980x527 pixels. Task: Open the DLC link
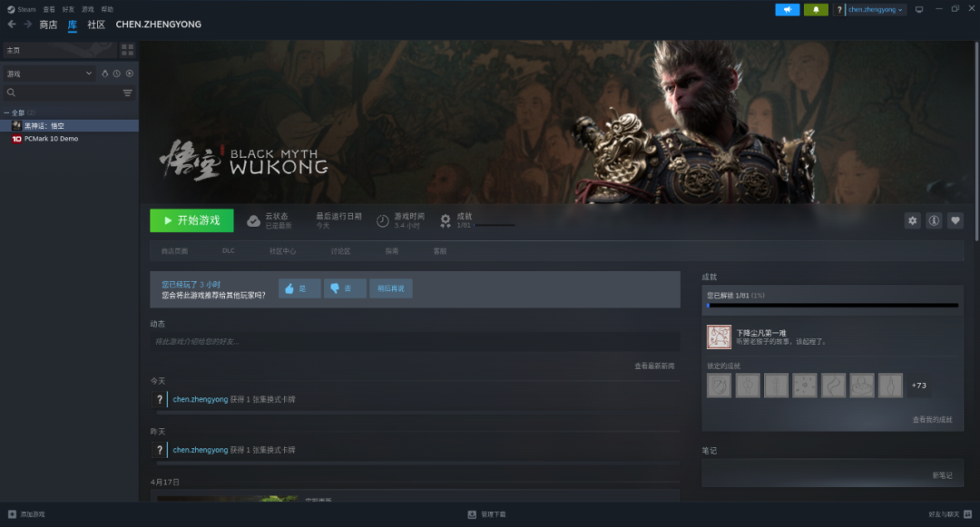[228, 251]
